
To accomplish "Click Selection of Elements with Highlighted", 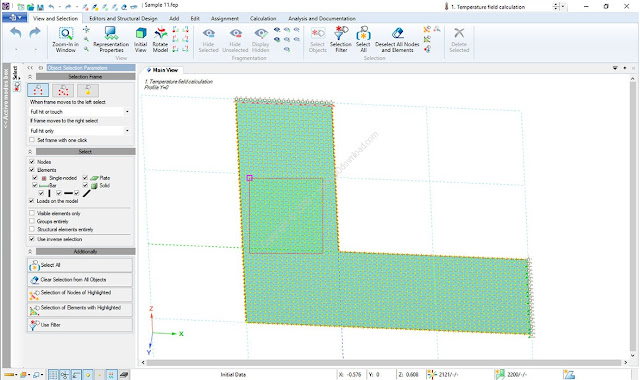I will pos(80,309).
